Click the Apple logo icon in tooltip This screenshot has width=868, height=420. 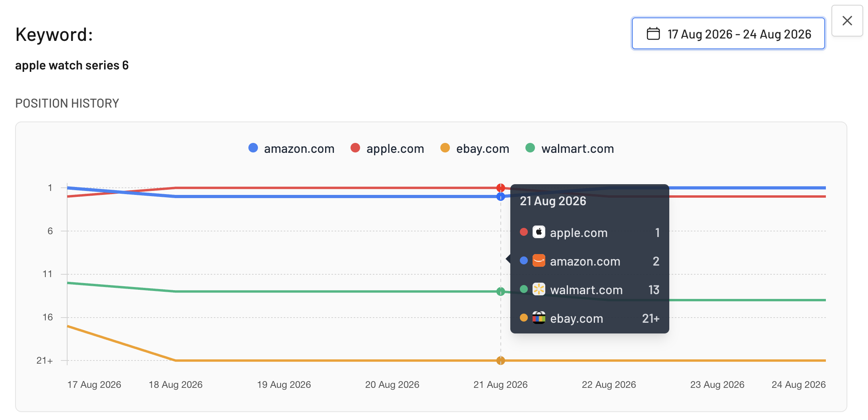pos(539,232)
